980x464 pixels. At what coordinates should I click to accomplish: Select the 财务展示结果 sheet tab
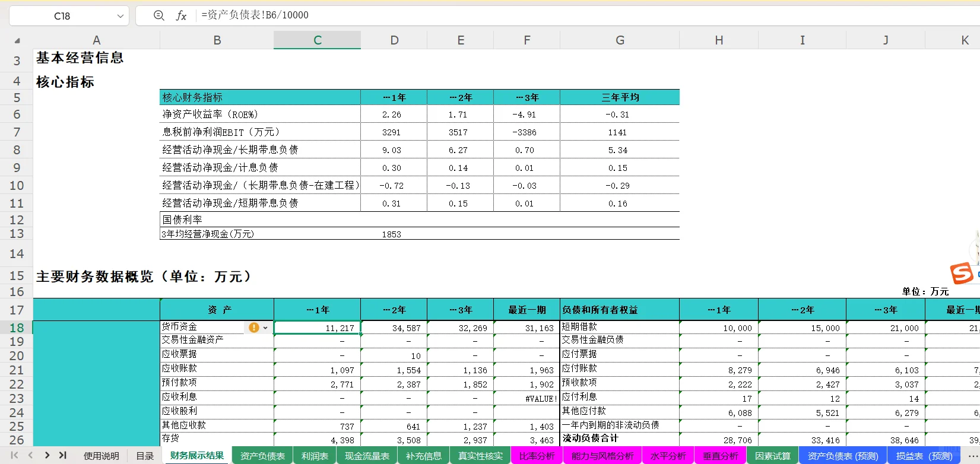tap(196, 455)
